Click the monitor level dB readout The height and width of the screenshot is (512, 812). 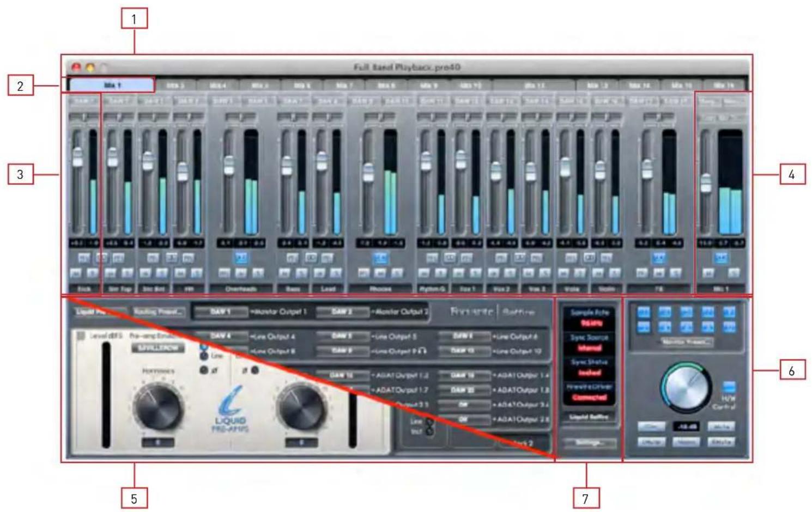(686, 426)
